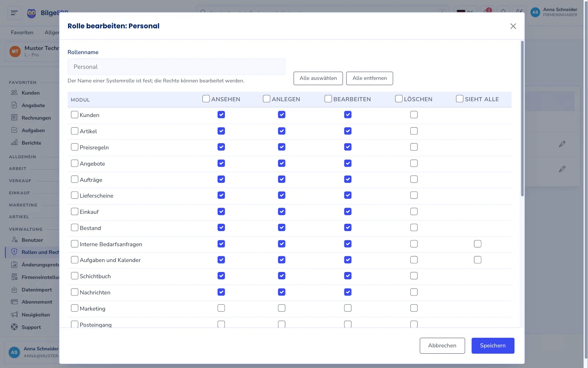Save the role with Speichern
The height and width of the screenshot is (368, 588).
(x=493, y=346)
